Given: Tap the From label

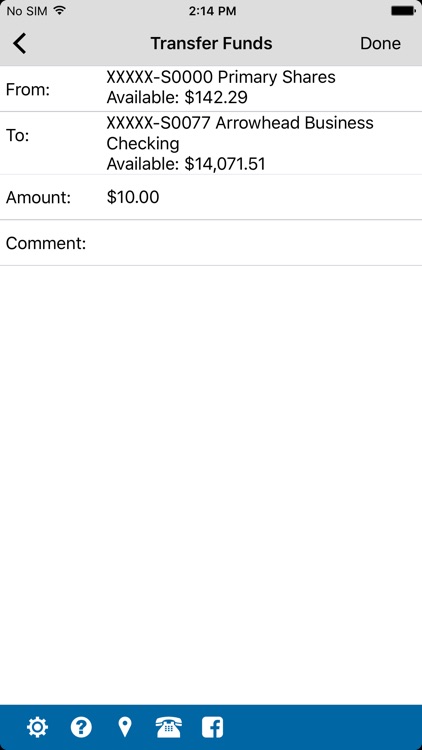Looking at the screenshot, I should pyautogui.click(x=28, y=89).
